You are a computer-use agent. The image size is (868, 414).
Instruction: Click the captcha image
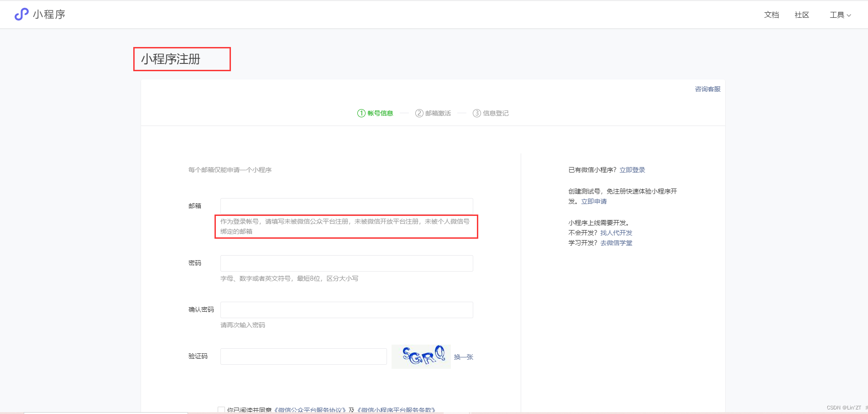(x=421, y=356)
